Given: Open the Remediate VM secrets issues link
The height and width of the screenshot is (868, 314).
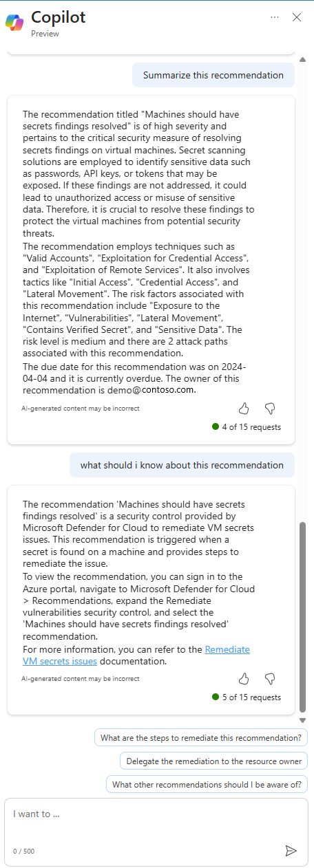Looking at the screenshot, I should pos(136,655).
